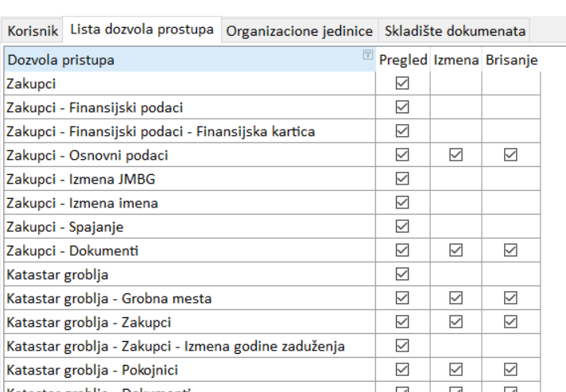
Task: Click the Izmena column header
Action: [x=456, y=60]
